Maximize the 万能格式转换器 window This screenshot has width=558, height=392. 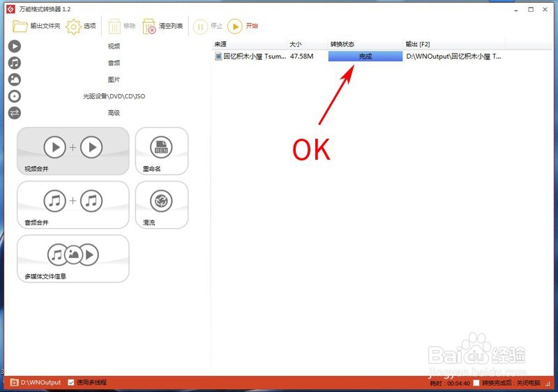(x=531, y=10)
